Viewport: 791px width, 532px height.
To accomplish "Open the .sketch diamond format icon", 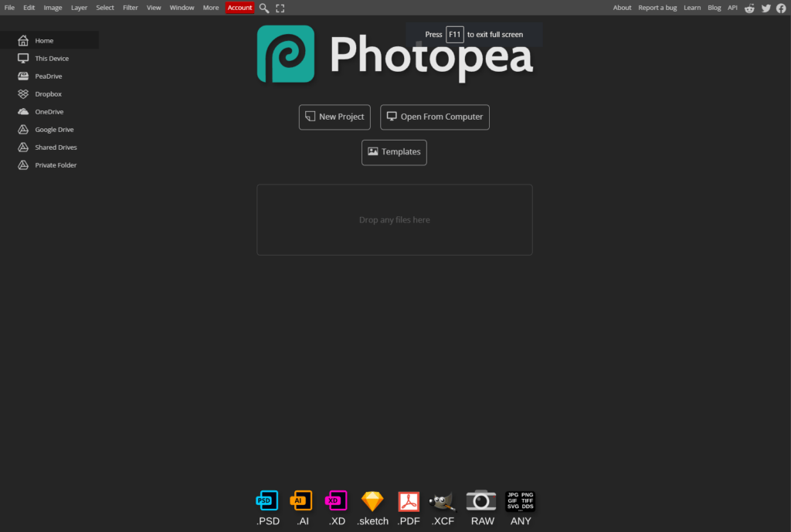I will pos(372,500).
